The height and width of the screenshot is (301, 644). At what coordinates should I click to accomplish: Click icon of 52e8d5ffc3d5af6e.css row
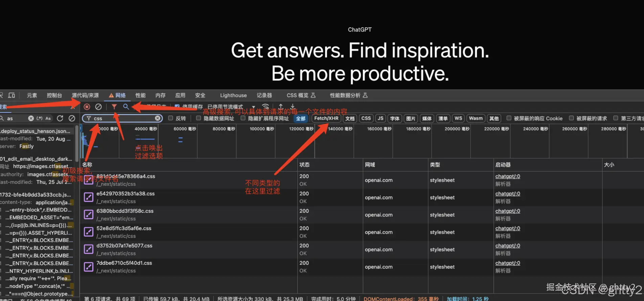click(89, 232)
